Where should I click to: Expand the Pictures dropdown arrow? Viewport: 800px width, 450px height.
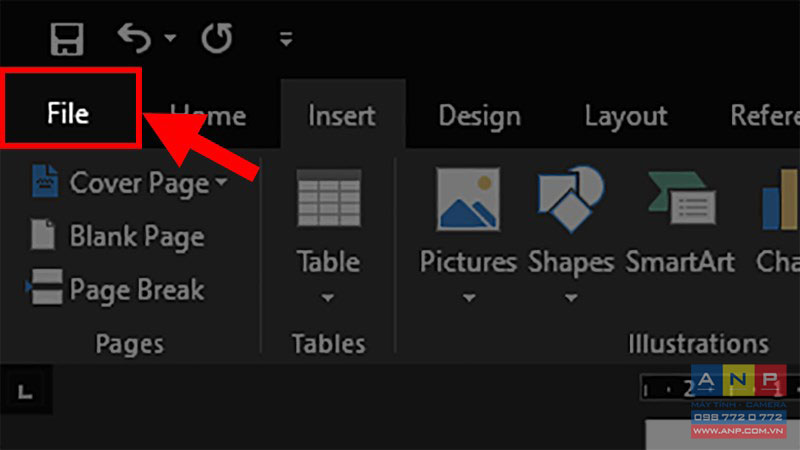(x=469, y=297)
